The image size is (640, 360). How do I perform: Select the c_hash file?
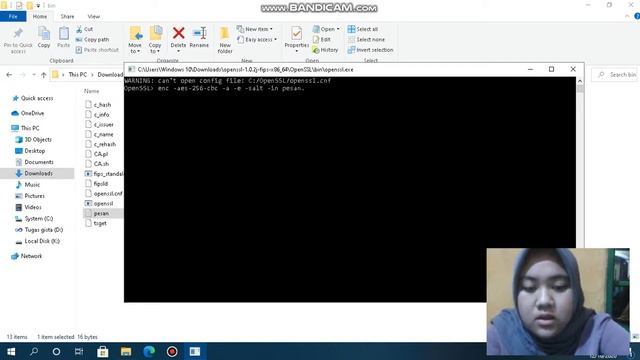click(x=98, y=105)
